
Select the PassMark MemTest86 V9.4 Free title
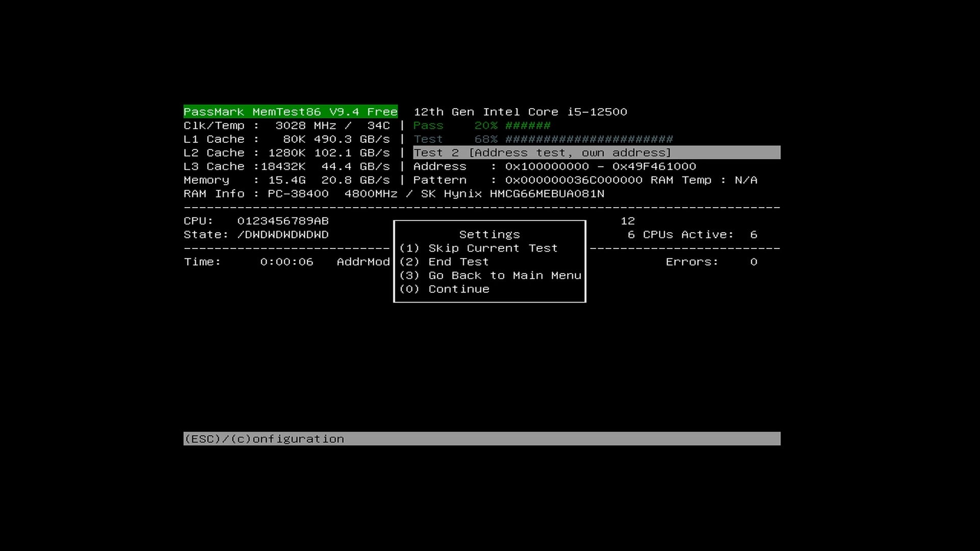(x=290, y=112)
